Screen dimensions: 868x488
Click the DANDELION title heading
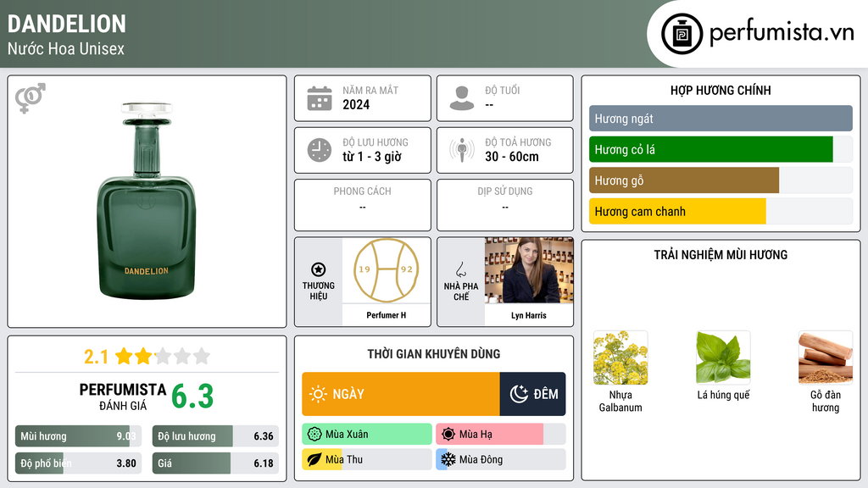(67, 24)
